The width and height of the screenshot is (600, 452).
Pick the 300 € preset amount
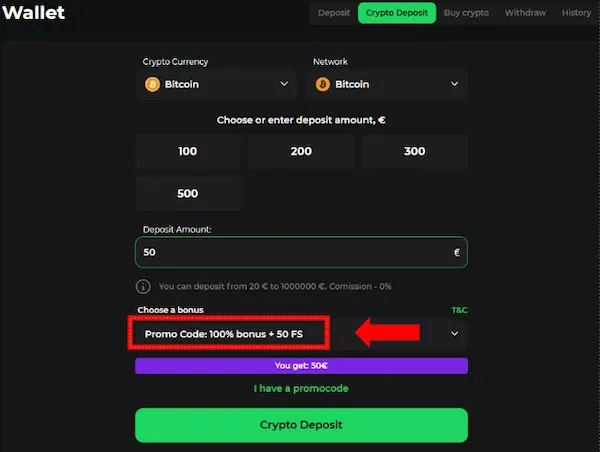[x=414, y=152]
